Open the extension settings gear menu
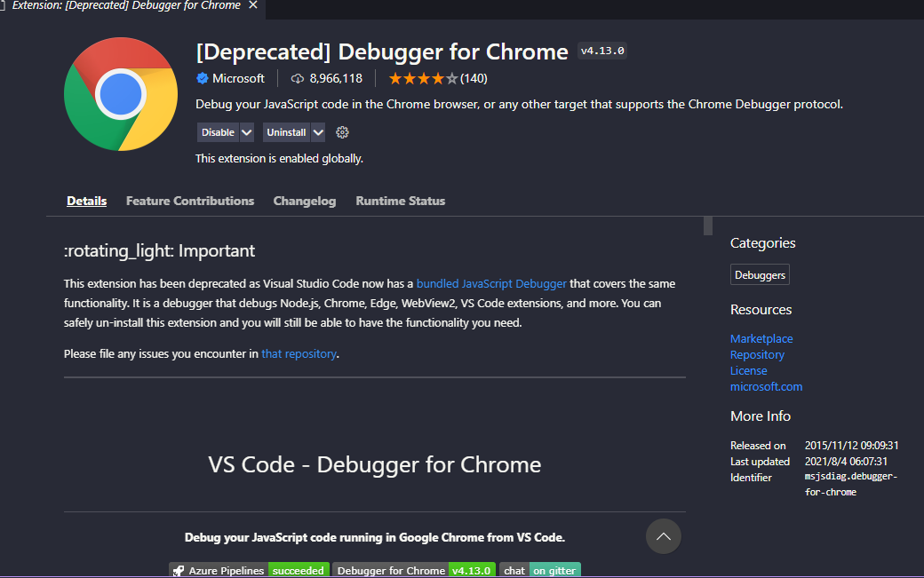 (x=342, y=132)
